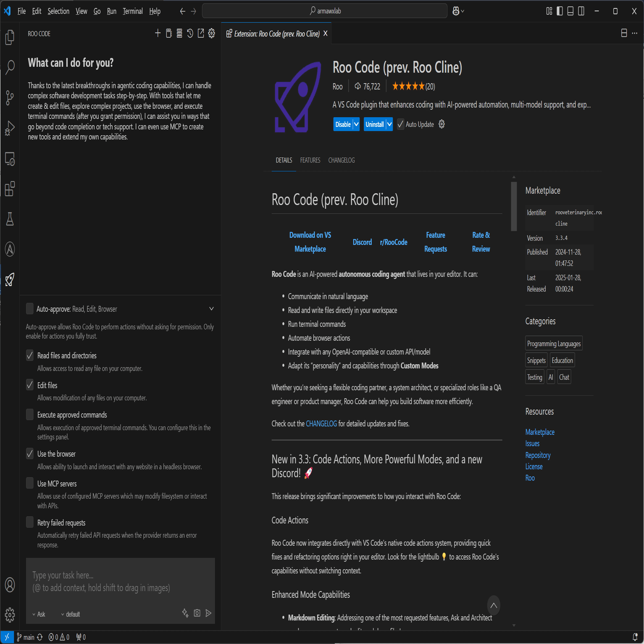
Task: Uncheck Read files and directories
Action: tap(30, 355)
